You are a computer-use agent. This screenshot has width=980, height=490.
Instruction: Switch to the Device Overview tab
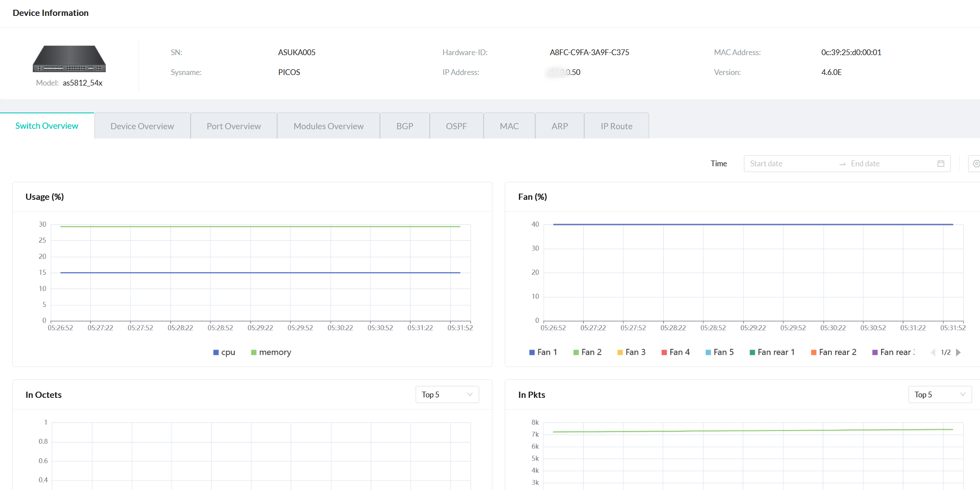(x=142, y=126)
